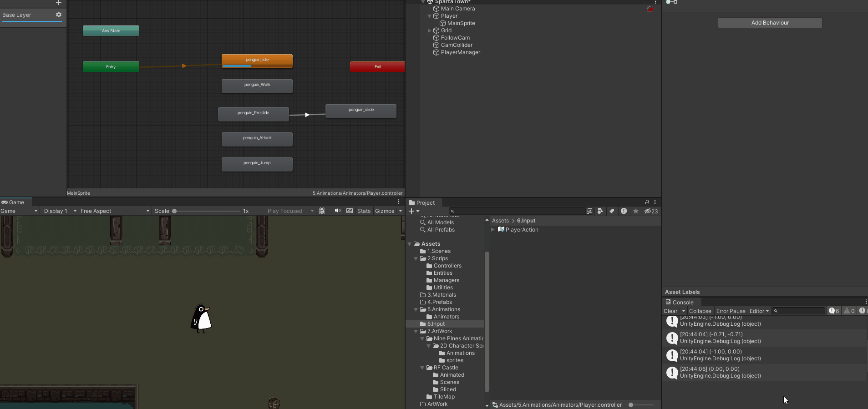The height and width of the screenshot is (409, 868).
Task: Open the Gizmos dropdown arrow
Action: [401, 211]
